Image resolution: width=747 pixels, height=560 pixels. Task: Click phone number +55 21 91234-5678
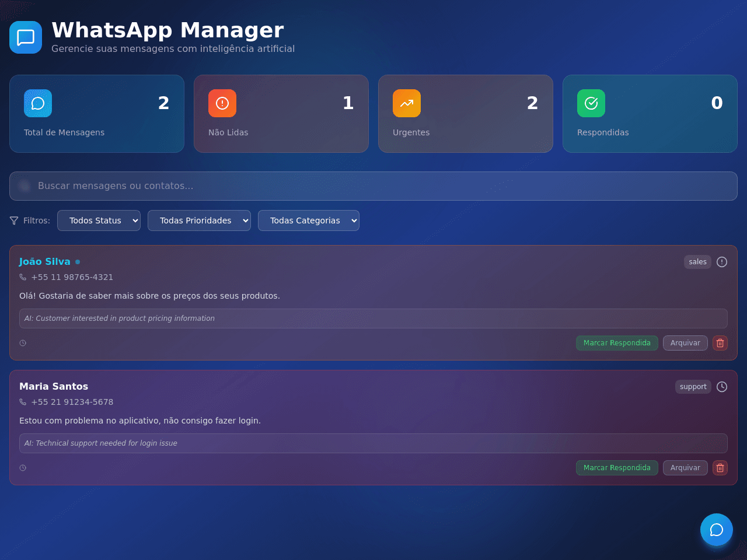coord(72,402)
